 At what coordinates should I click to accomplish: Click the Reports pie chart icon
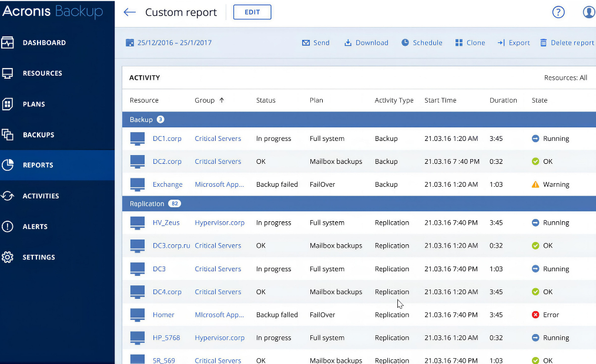[8, 165]
